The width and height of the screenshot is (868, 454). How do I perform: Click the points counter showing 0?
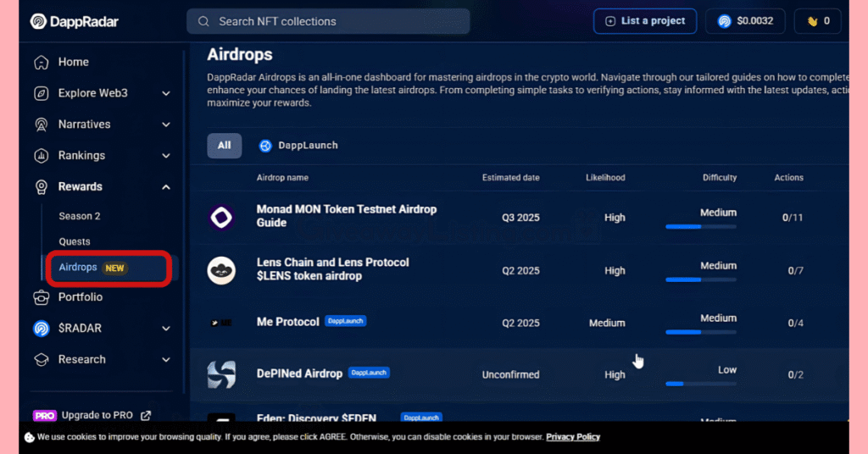[818, 21]
